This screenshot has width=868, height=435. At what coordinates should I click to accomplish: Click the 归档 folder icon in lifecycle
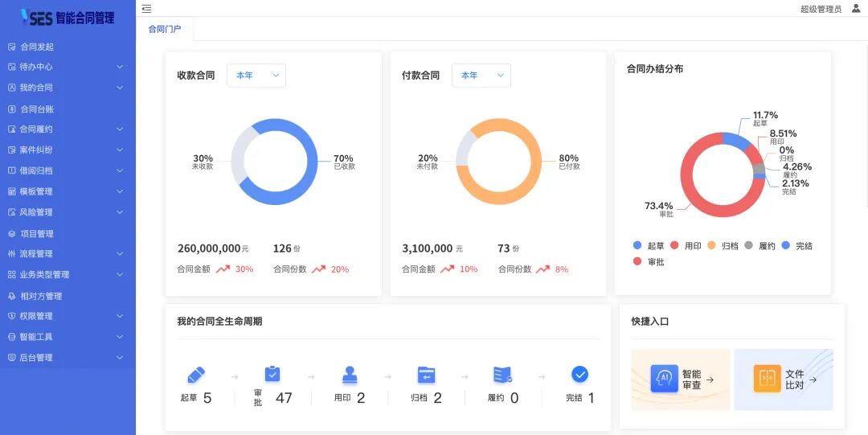point(426,375)
